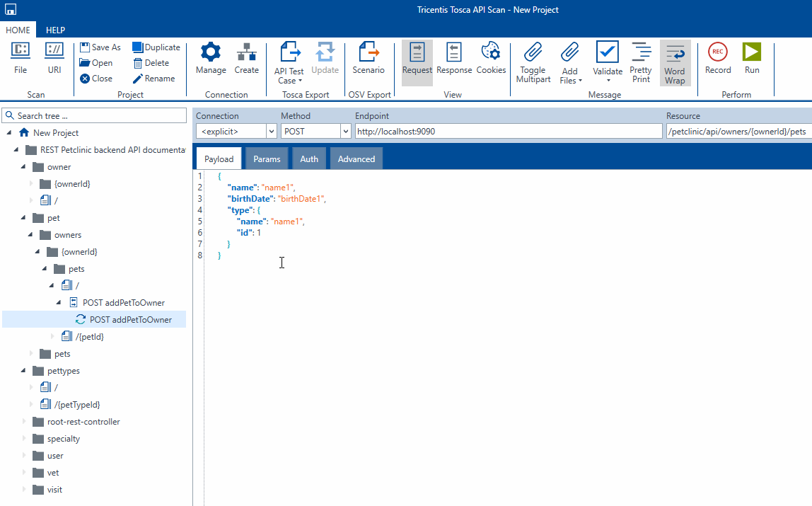Select the visit folder

pos(54,490)
